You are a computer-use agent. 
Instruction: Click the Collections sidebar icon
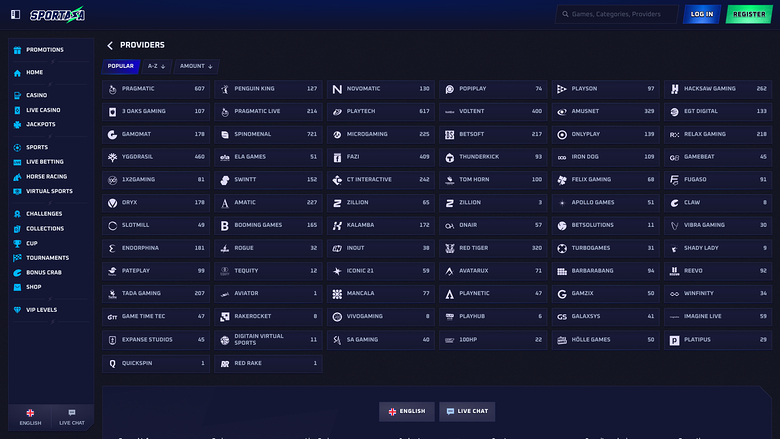coord(17,229)
